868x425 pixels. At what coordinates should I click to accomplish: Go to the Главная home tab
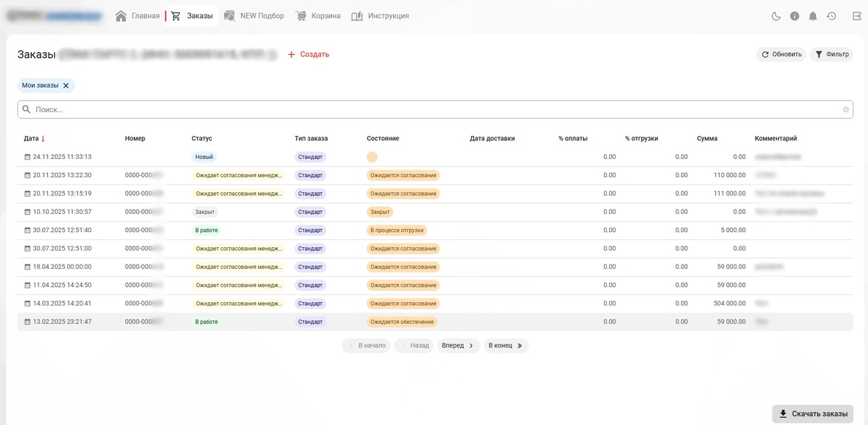pyautogui.click(x=137, y=16)
